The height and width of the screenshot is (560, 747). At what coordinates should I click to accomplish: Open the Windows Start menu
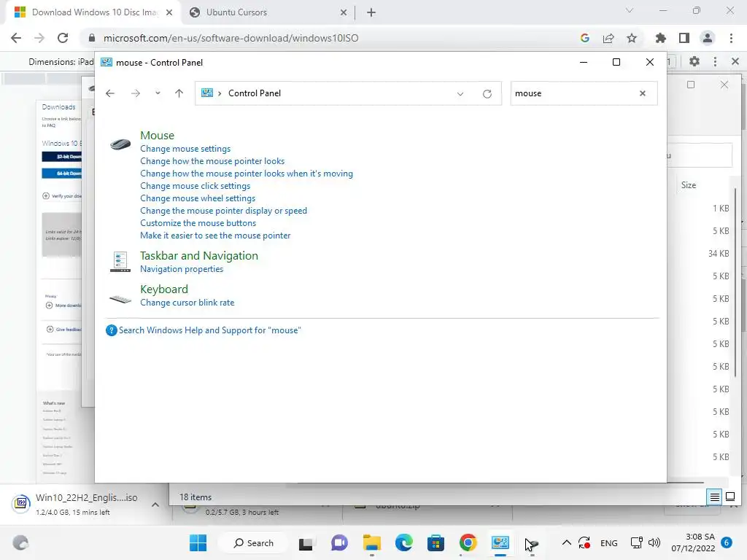pyautogui.click(x=198, y=542)
